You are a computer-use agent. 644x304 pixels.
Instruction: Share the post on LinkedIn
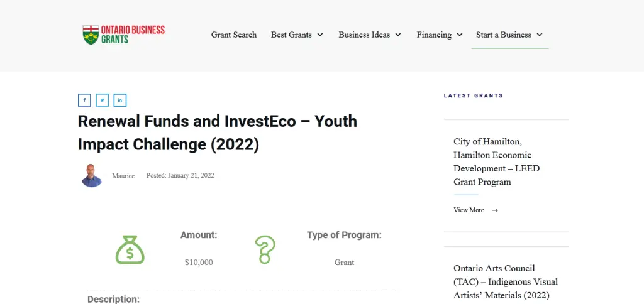coord(120,100)
